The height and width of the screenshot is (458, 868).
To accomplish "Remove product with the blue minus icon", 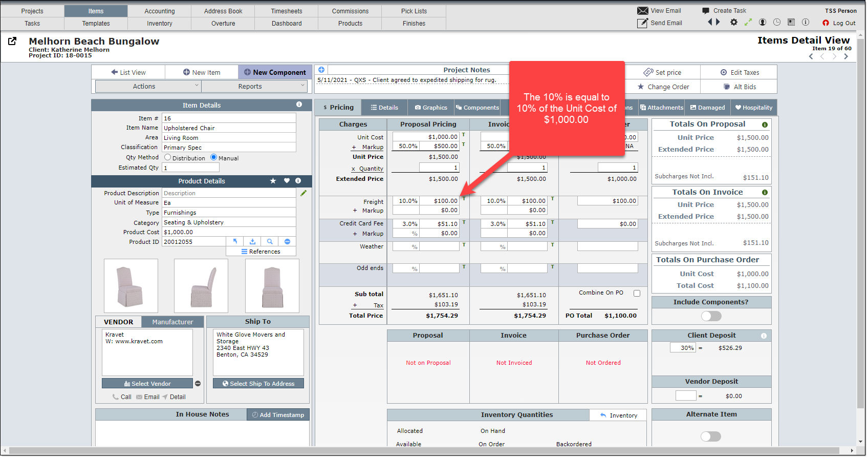I will [x=287, y=241].
